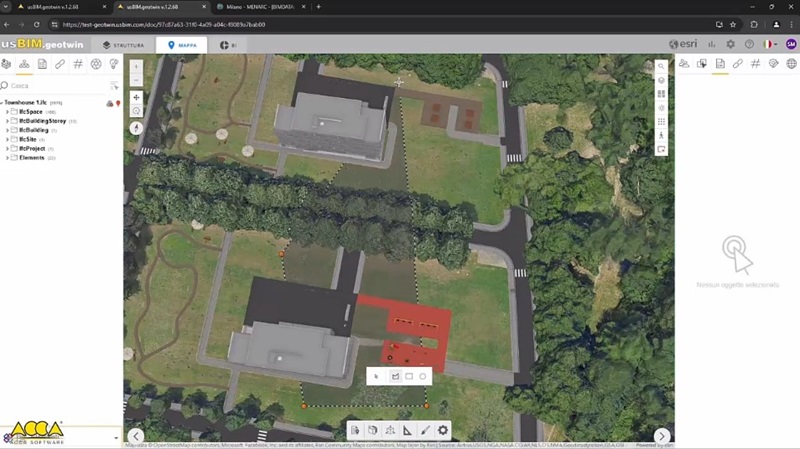The width and height of the screenshot is (800, 449).
Task: Open the Italian flag language dropdown
Action: [x=770, y=44]
